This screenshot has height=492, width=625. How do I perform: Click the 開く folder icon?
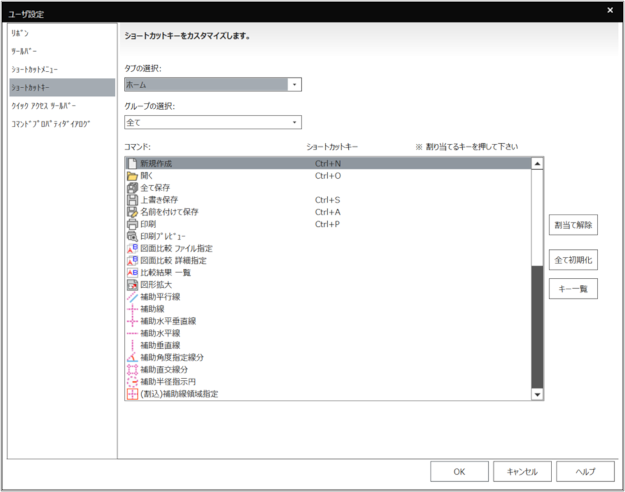pyautogui.click(x=132, y=175)
